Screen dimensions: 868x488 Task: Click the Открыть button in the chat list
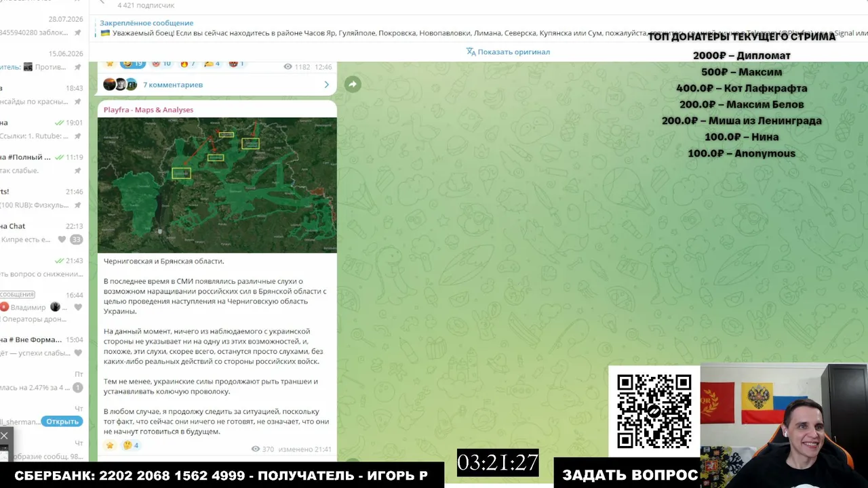click(x=62, y=422)
